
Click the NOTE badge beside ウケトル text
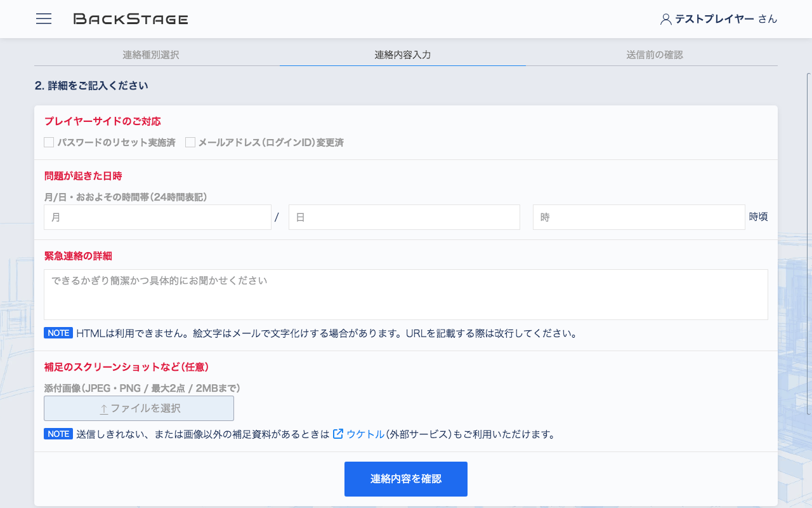click(58, 434)
